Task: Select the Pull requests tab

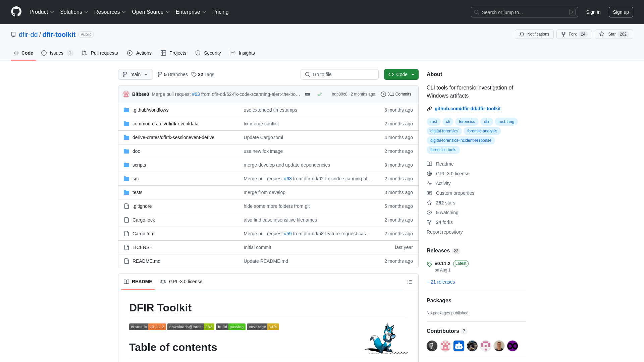Action: tap(100, 53)
